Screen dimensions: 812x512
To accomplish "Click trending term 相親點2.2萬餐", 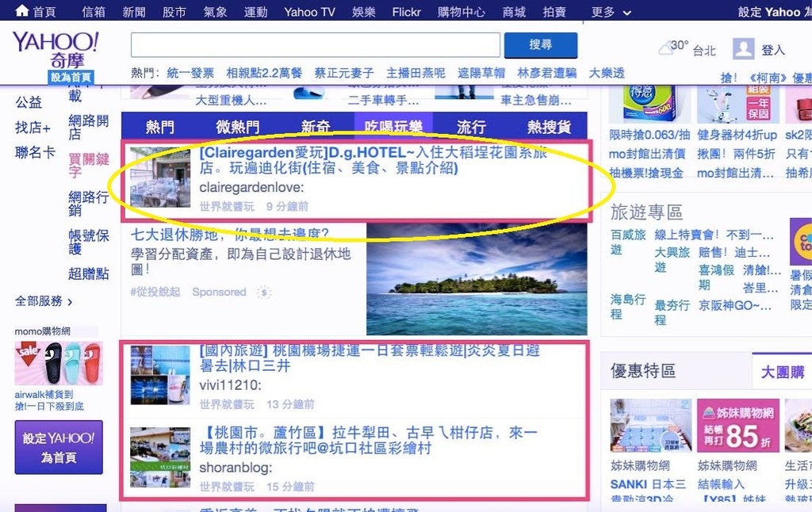I will (263, 73).
